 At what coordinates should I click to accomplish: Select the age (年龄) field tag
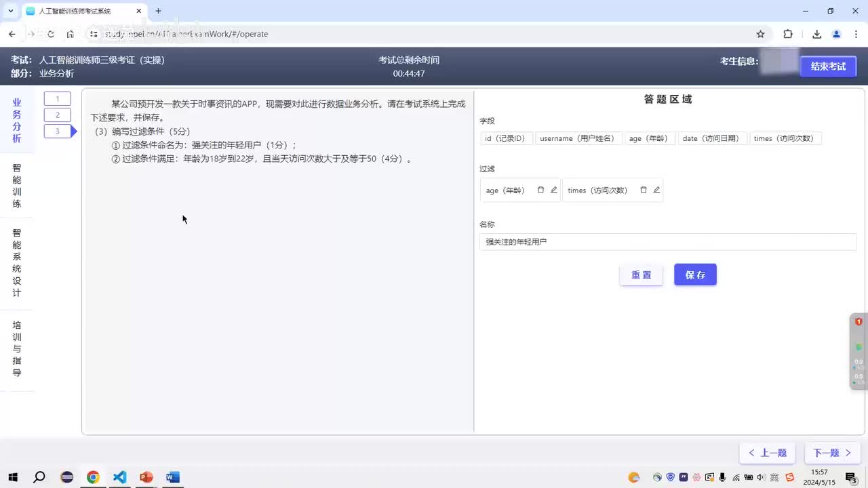coord(650,138)
